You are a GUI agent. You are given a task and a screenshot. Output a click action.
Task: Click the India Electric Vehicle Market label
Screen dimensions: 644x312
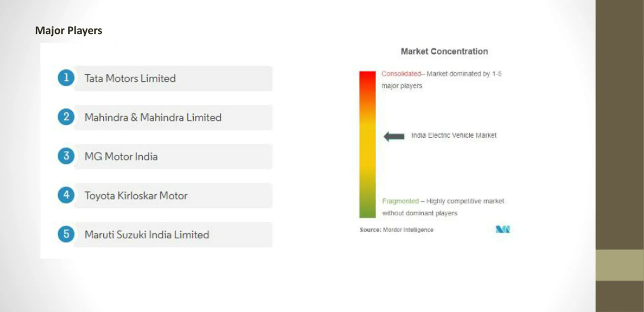(454, 135)
